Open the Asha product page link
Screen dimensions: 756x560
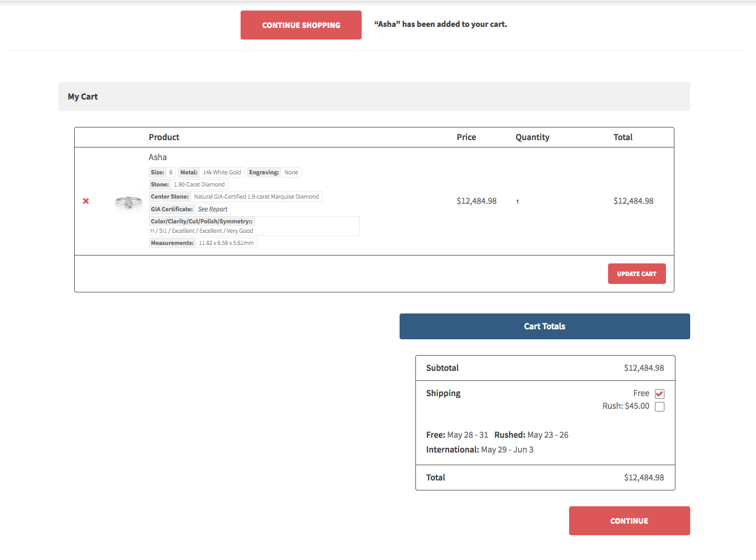[x=157, y=157]
